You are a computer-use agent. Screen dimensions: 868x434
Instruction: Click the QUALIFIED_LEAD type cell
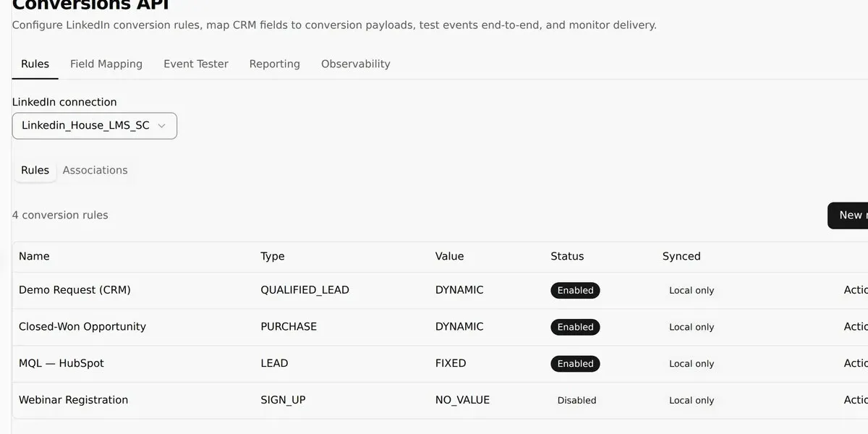[305, 290]
